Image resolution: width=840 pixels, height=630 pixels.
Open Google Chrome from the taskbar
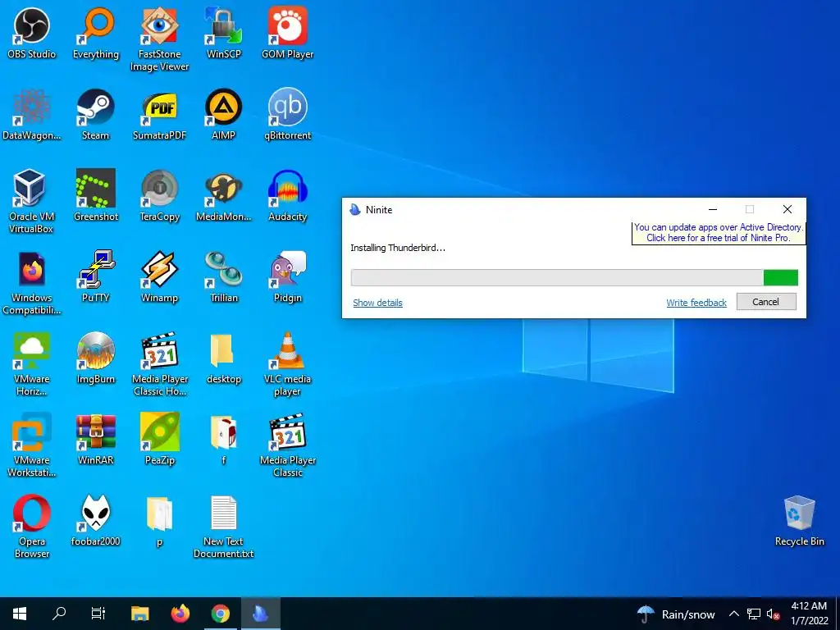click(220, 614)
